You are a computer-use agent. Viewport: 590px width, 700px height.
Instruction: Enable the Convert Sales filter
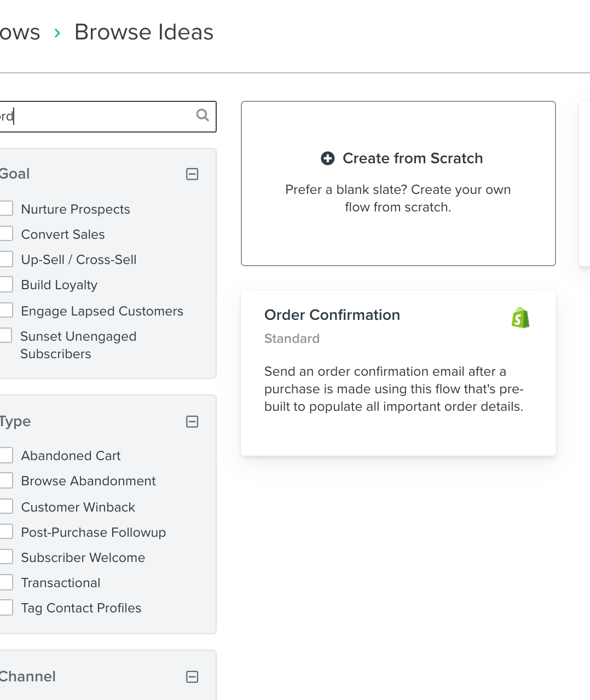pyautogui.click(x=6, y=233)
